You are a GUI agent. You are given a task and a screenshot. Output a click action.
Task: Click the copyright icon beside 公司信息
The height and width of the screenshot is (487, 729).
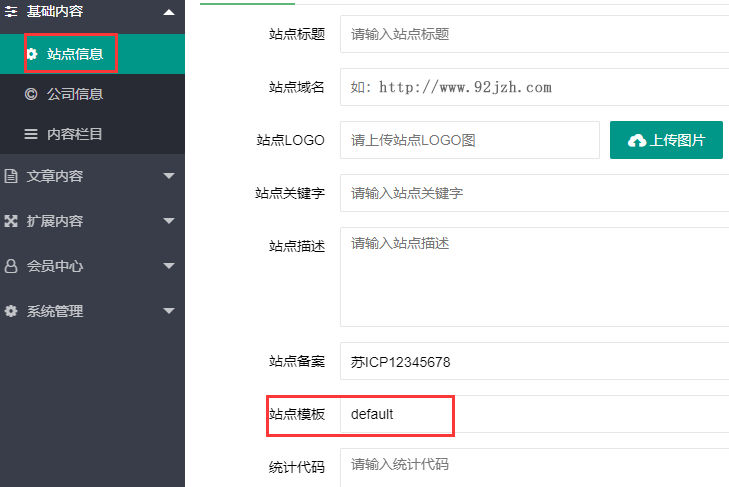click(x=31, y=94)
